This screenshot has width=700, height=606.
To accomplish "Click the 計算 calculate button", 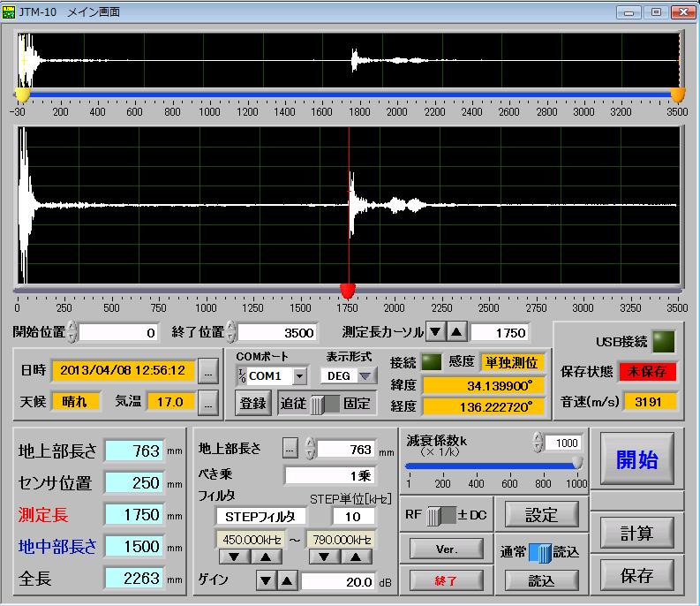I will (x=637, y=533).
